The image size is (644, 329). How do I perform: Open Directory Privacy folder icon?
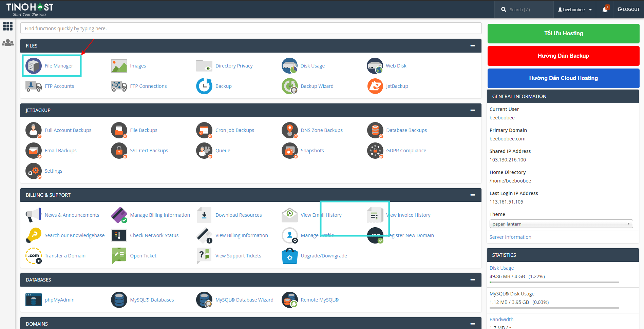click(x=204, y=66)
